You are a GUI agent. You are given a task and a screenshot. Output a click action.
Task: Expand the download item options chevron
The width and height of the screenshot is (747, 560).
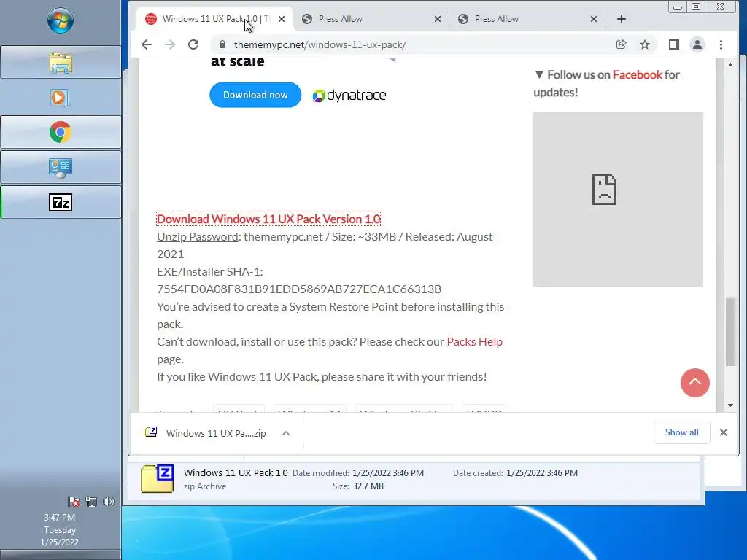click(286, 433)
